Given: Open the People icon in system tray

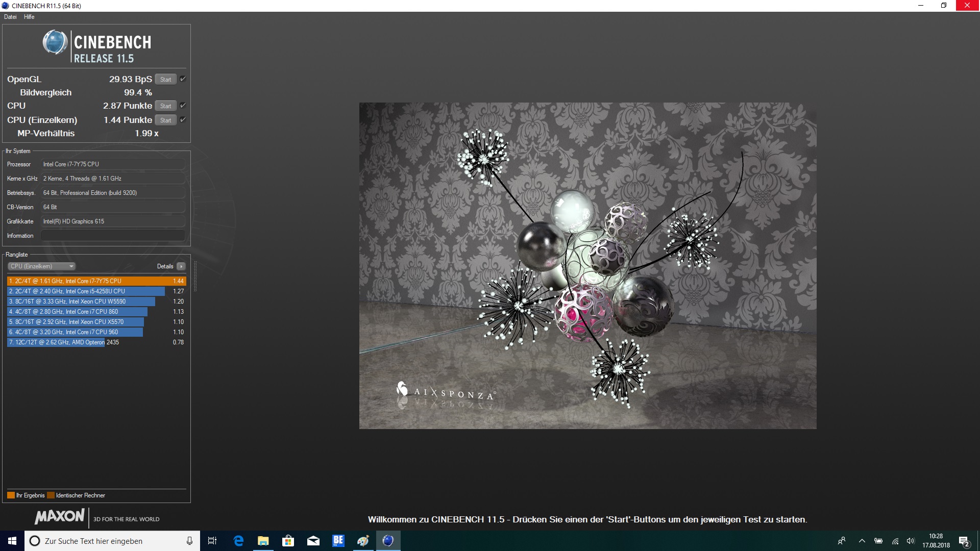Looking at the screenshot, I should click(842, 541).
